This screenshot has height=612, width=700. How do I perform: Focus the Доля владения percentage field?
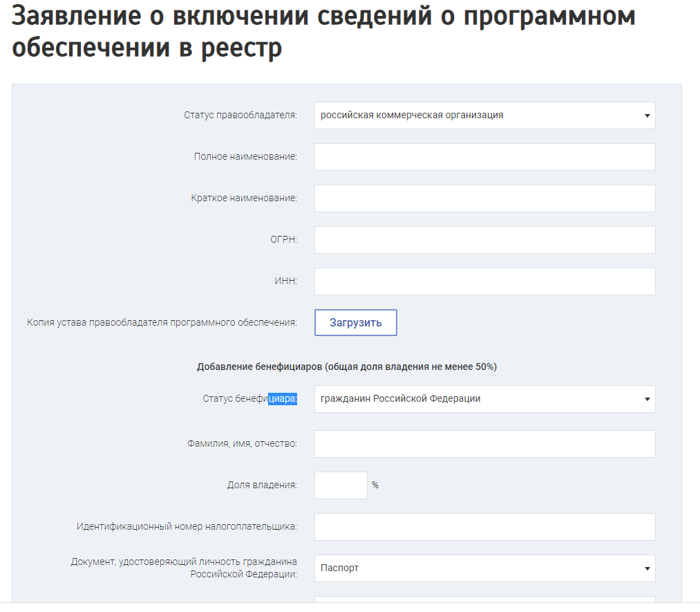click(x=341, y=485)
